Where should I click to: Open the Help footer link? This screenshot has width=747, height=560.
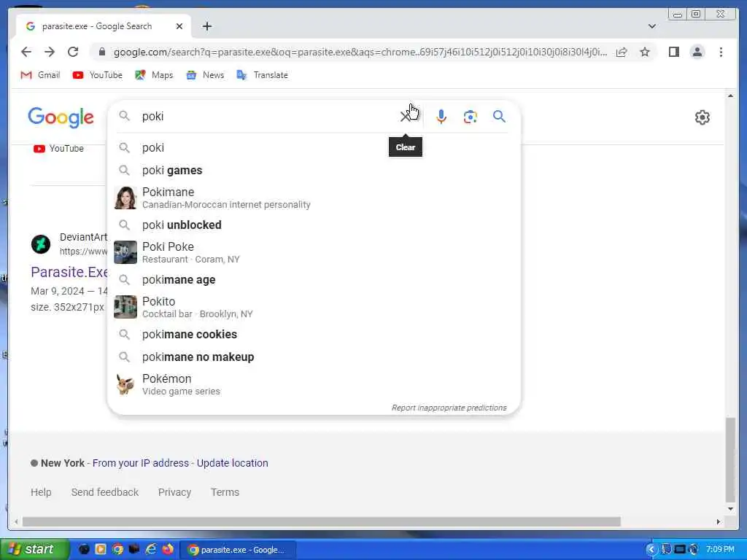[x=41, y=492]
